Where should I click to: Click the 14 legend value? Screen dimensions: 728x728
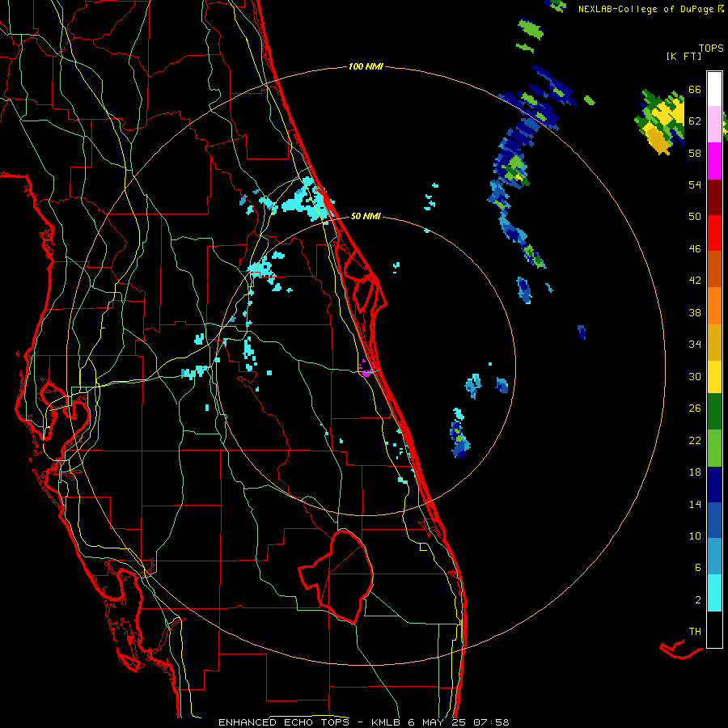[x=695, y=504]
